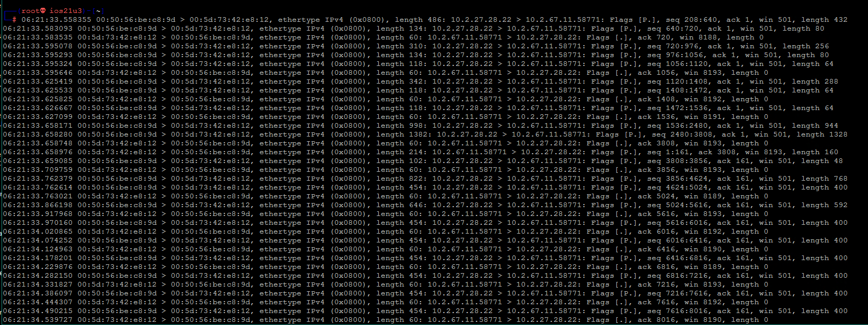
Task: Click timestamp 06:21:34.229876
Action: coord(37,267)
